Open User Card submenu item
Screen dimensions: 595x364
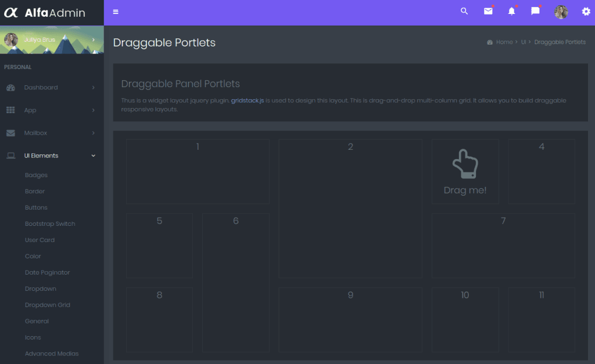pos(40,240)
